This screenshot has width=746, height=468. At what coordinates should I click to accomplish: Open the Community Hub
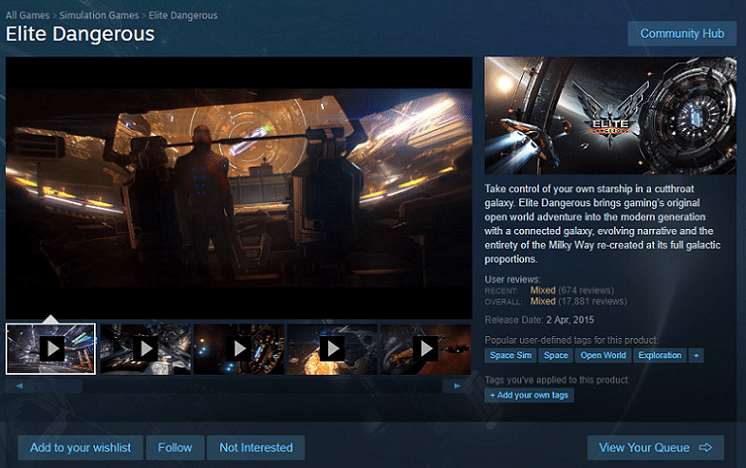[x=682, y=34]
